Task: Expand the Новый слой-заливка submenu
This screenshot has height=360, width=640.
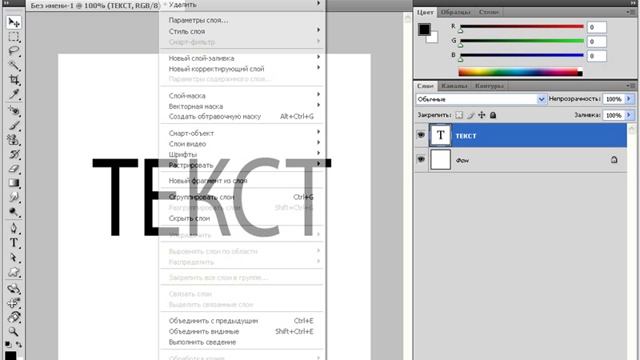Action: coord(244,58)
